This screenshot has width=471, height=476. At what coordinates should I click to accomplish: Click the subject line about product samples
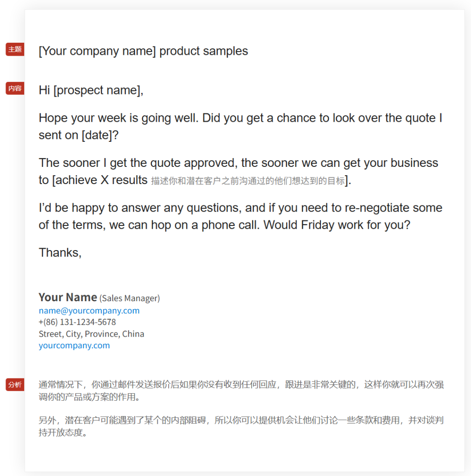pyautogui.click(x=143, y=51)
